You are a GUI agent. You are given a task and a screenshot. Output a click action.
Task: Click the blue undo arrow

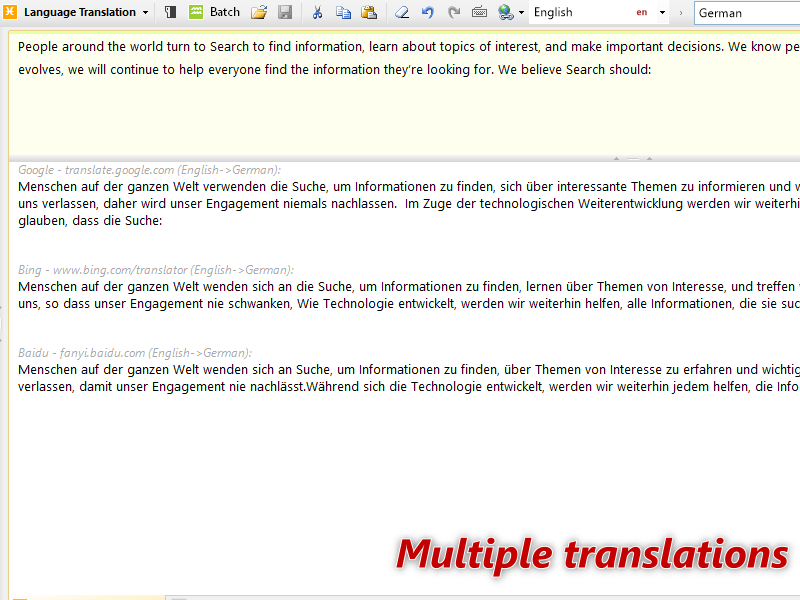click(x=428, y=12)
